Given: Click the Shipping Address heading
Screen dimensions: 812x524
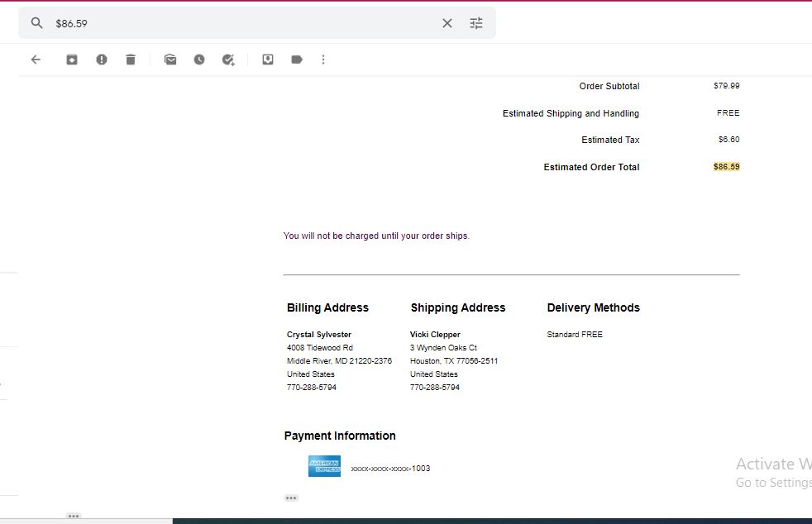Looking at the screenshot, I should [x=458, y=307].
